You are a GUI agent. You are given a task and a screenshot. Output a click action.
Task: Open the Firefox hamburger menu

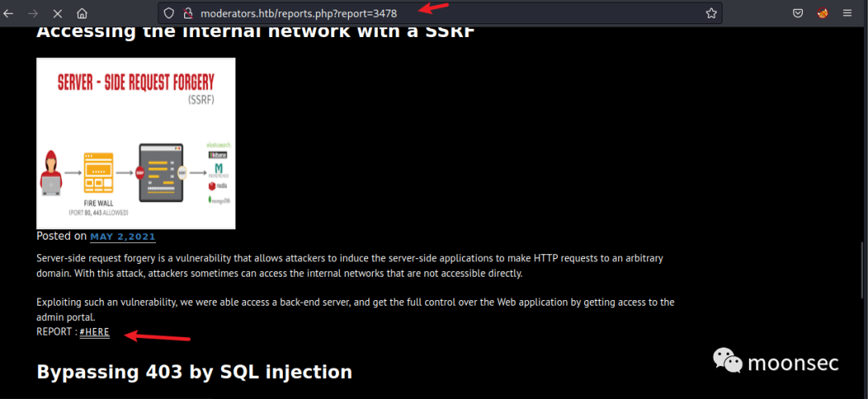pyautogui.click(x=848, y=14)
